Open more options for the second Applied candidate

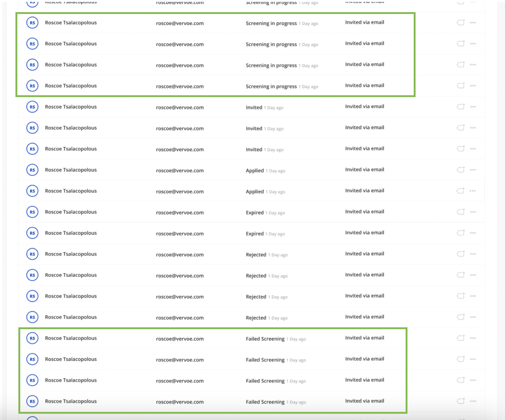(473, 191)
